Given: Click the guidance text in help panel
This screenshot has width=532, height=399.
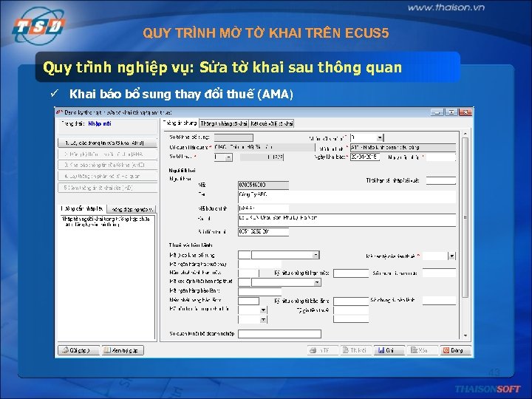Looking at the screenshot, I should coord(106,222).
